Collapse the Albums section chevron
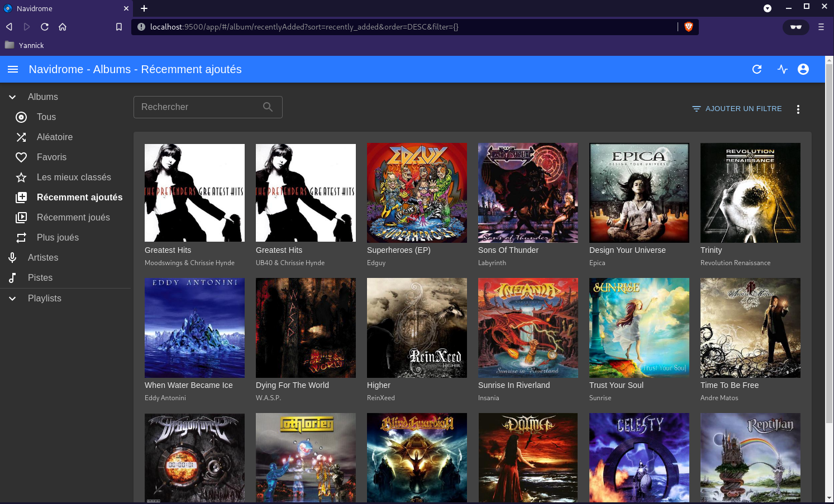The width and height of the screenshot is (834, 504). pyautogui.click(x=12, y=97)
